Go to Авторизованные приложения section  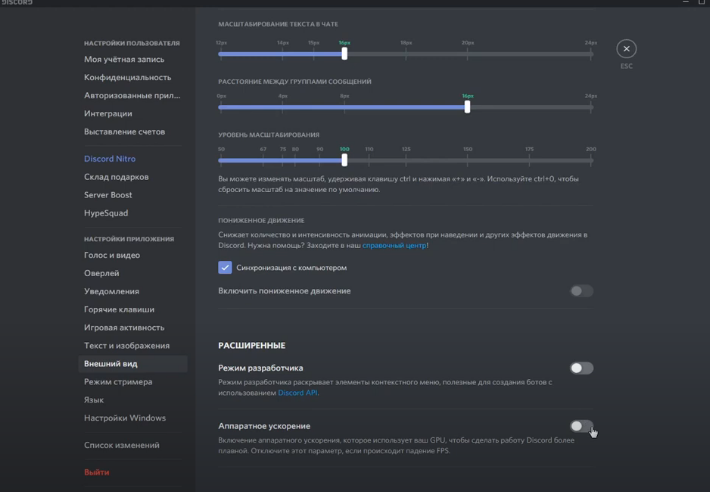(x=132, y=96)
